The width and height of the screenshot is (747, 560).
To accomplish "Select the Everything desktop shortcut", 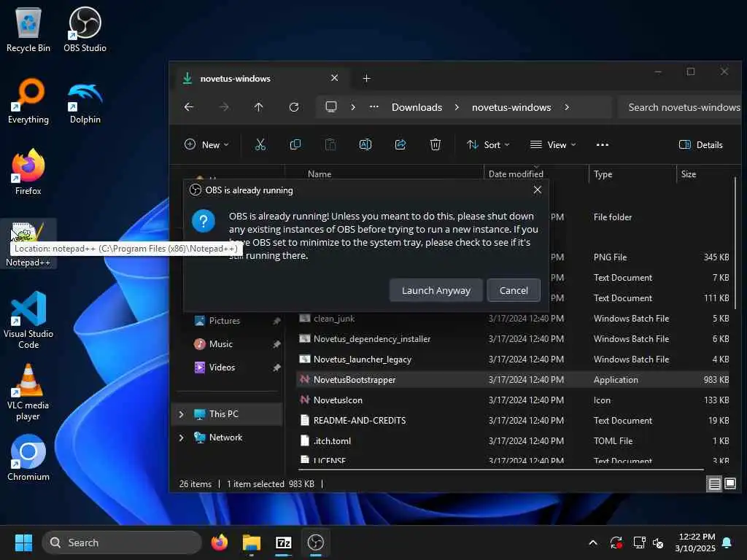I will click(x=28, y=101).
